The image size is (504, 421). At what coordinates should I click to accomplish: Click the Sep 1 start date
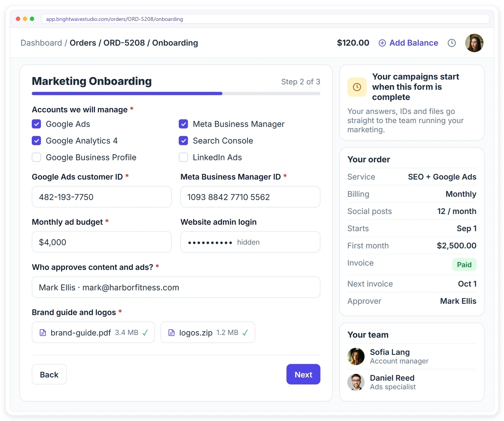click(466, 229)
